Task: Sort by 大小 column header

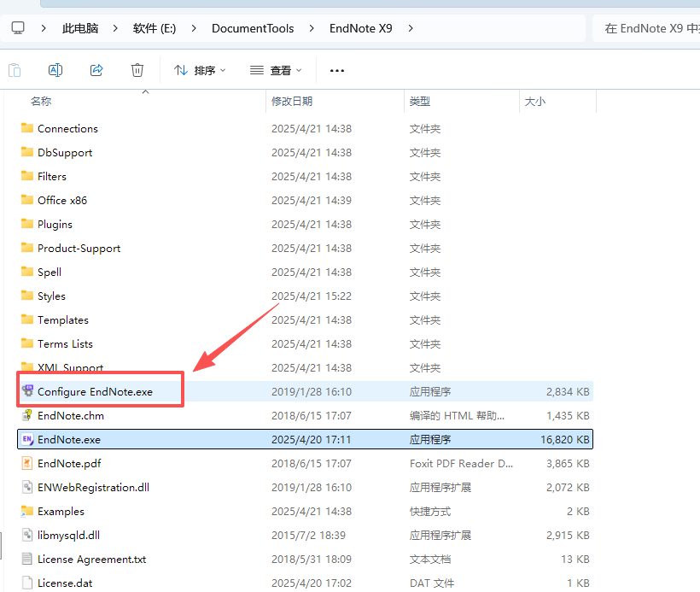Action: pos(535,102)
